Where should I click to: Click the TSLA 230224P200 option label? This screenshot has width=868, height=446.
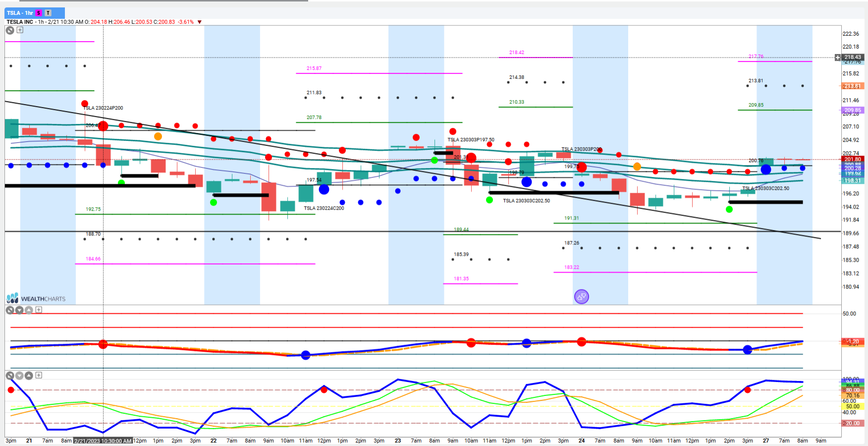[x=103, y=108]
